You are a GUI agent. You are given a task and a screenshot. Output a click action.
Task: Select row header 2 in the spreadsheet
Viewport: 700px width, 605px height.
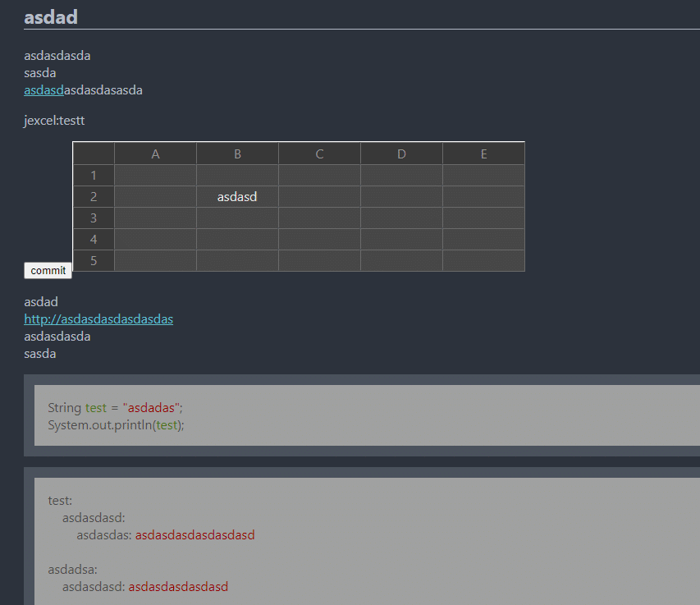tap(94, 197)
